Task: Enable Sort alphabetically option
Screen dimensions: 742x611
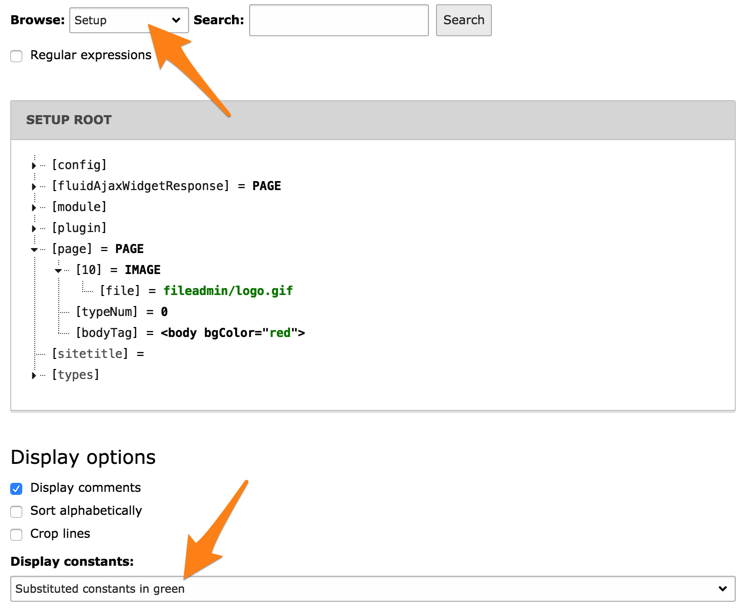Action: point(16,511)
